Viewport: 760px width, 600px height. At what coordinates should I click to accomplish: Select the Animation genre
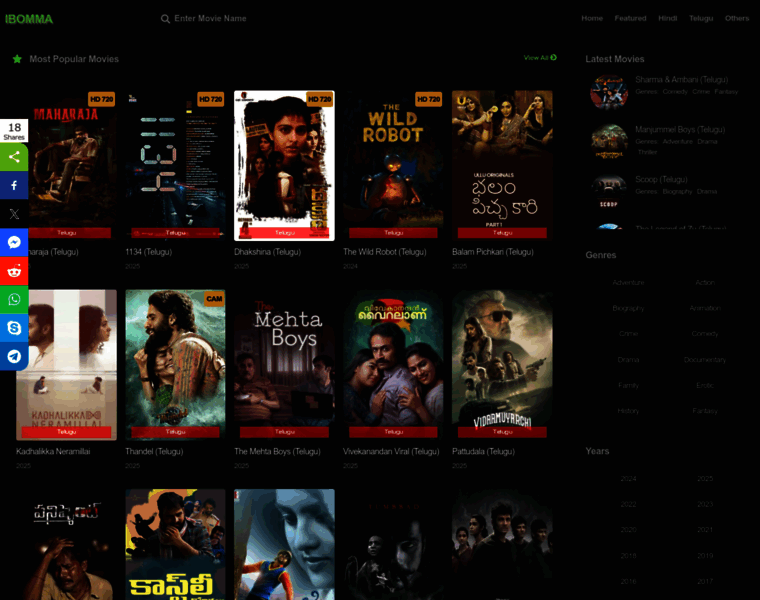705,308
